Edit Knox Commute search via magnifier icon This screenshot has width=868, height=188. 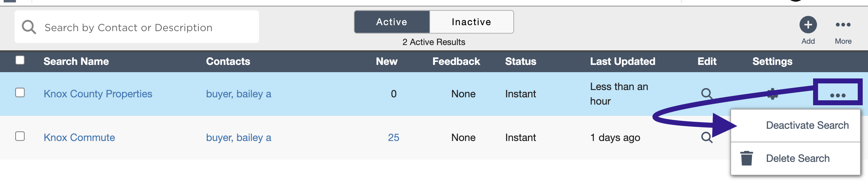pos(706,137)
